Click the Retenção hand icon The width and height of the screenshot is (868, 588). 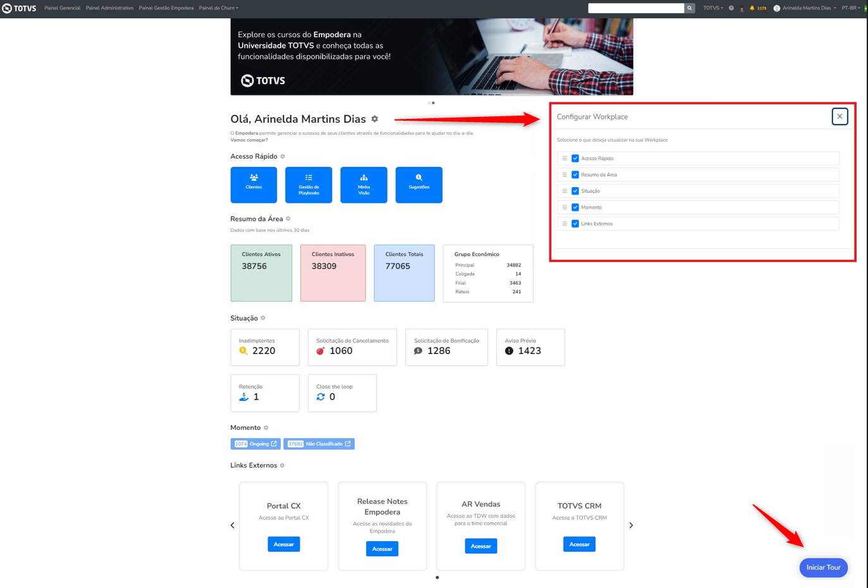243,397
